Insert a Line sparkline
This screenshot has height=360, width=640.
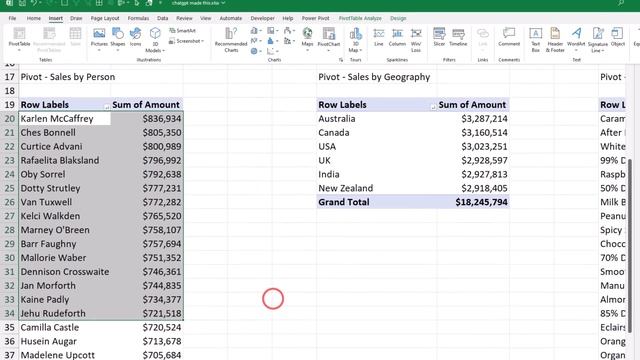(379, 37)
